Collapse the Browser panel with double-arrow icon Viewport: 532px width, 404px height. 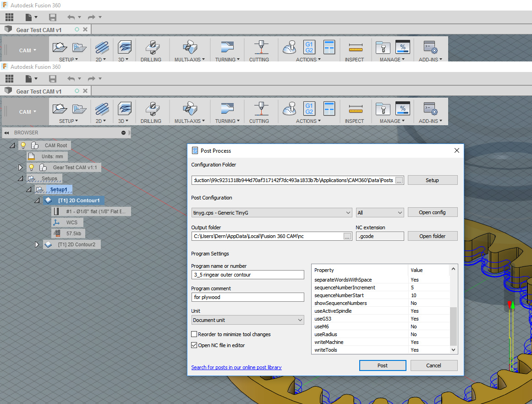(6, 133)
